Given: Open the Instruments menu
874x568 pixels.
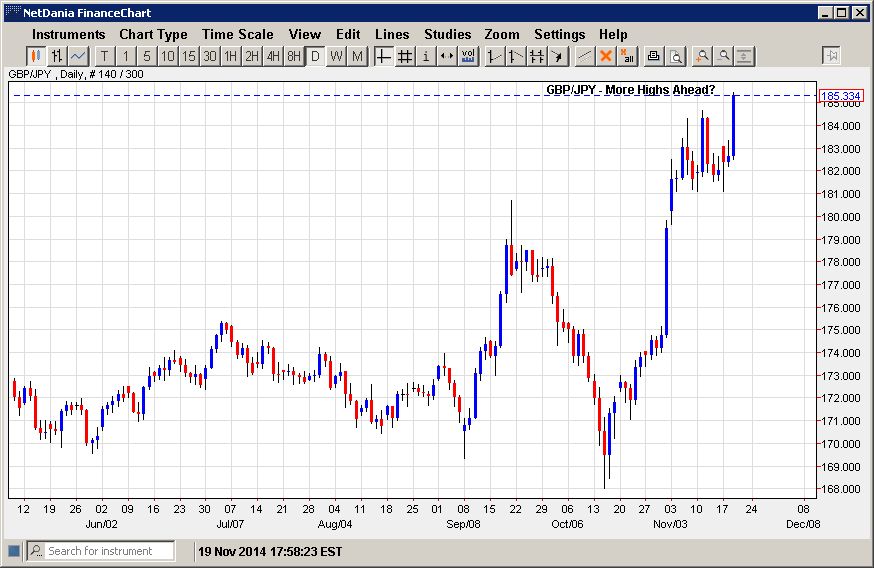Looking at the screenshot, I should click(x=69, y=35).
